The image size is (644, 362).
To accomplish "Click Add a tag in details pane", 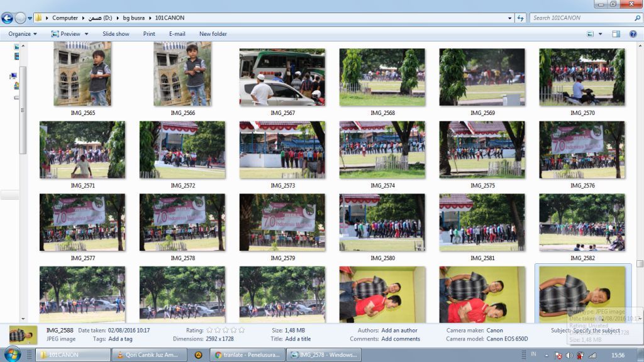I will pyautogui.click(x=120, y=339).
